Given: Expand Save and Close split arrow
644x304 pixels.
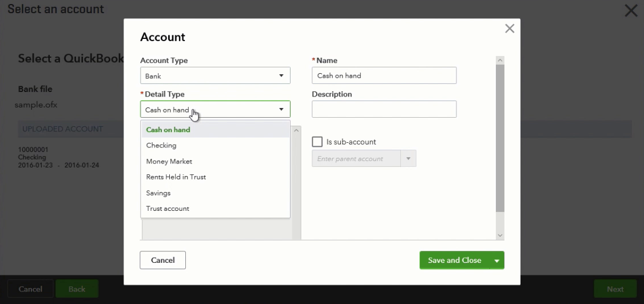Looking at the screenshot, I should coord(497,261).
